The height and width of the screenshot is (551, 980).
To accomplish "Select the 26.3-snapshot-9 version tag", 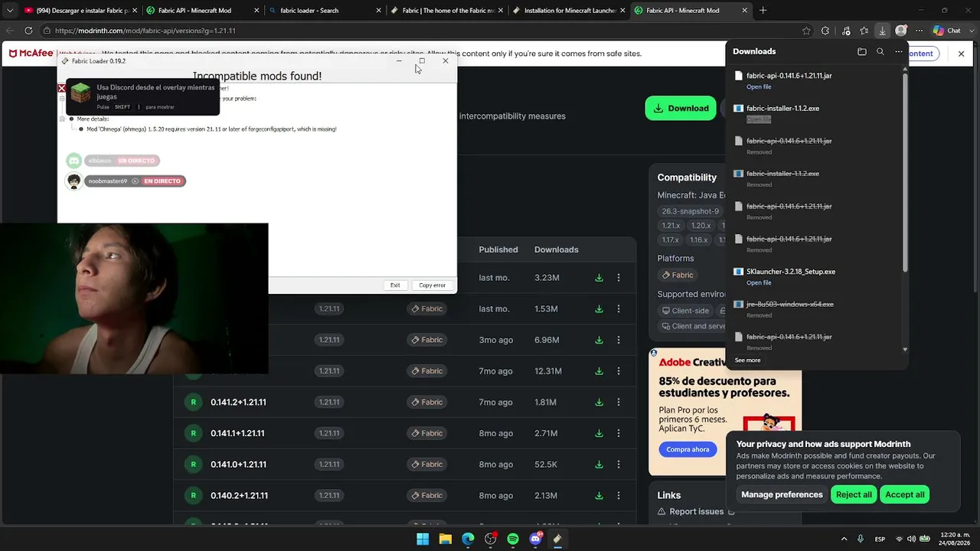I will tap(691, 211).
